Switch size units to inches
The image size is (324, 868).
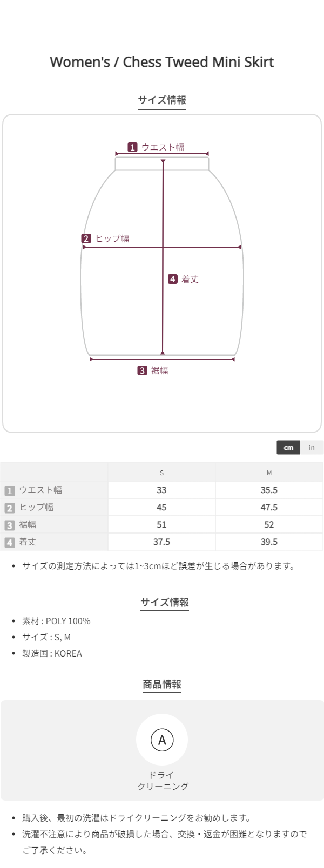(312, 448)
